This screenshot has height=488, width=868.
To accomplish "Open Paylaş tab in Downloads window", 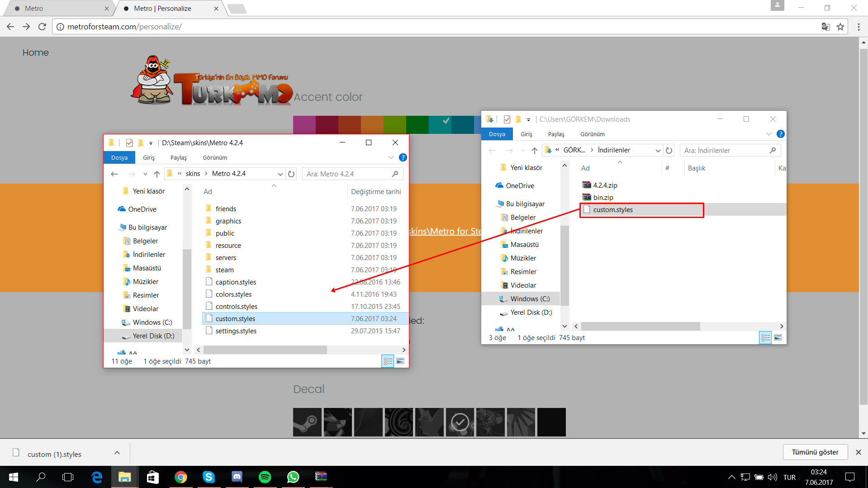I will [x=556, y=134].
